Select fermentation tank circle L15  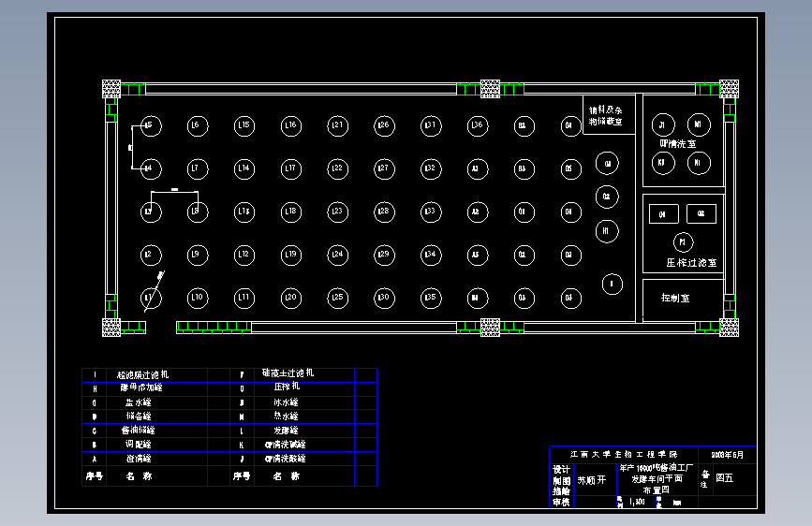click(x=244, y=125)
